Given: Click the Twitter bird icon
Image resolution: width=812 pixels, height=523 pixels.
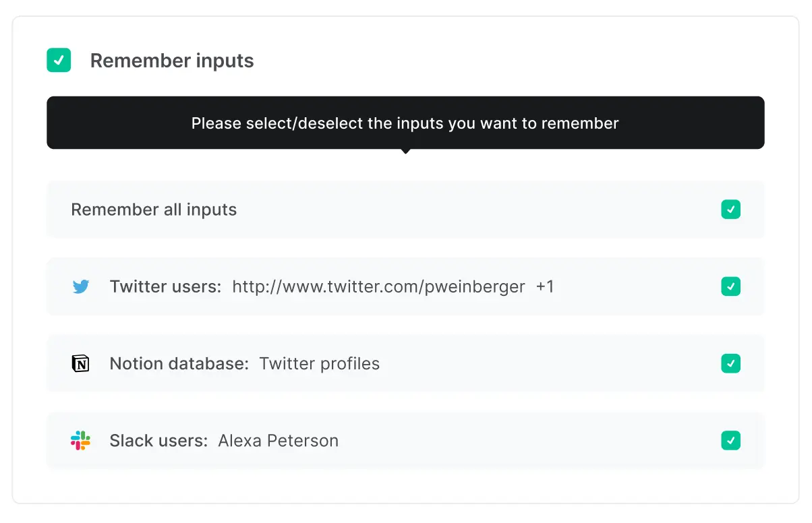Looking at the screenshot, I should tap(81, 287).
